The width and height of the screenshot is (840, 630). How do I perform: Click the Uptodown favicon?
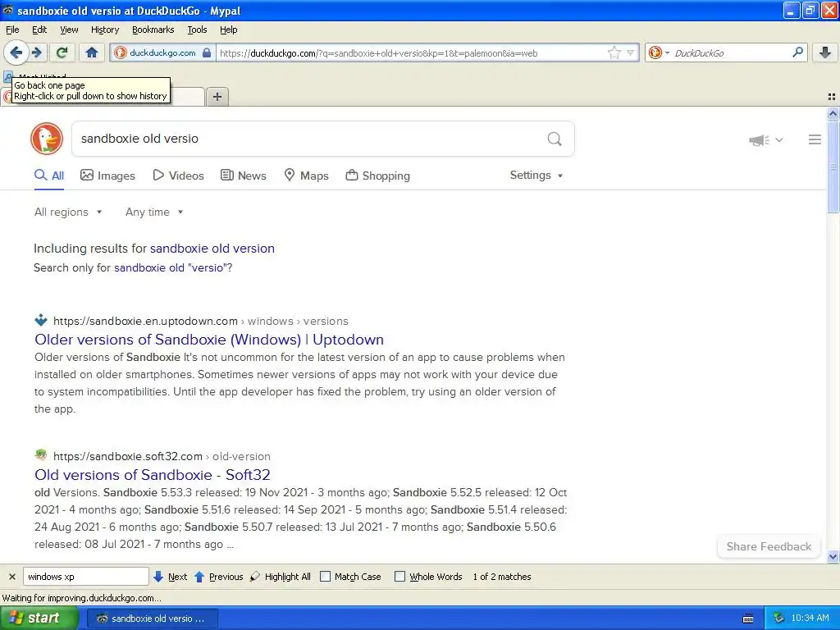[41, 321]
